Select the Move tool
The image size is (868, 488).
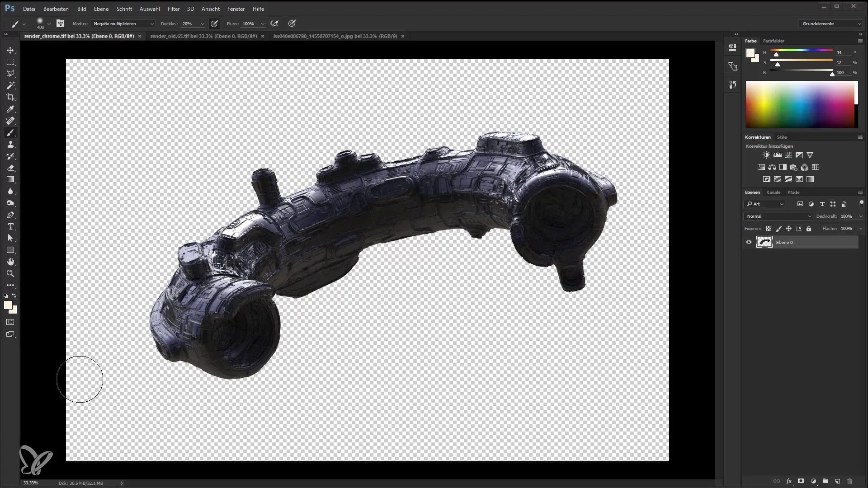11,50
